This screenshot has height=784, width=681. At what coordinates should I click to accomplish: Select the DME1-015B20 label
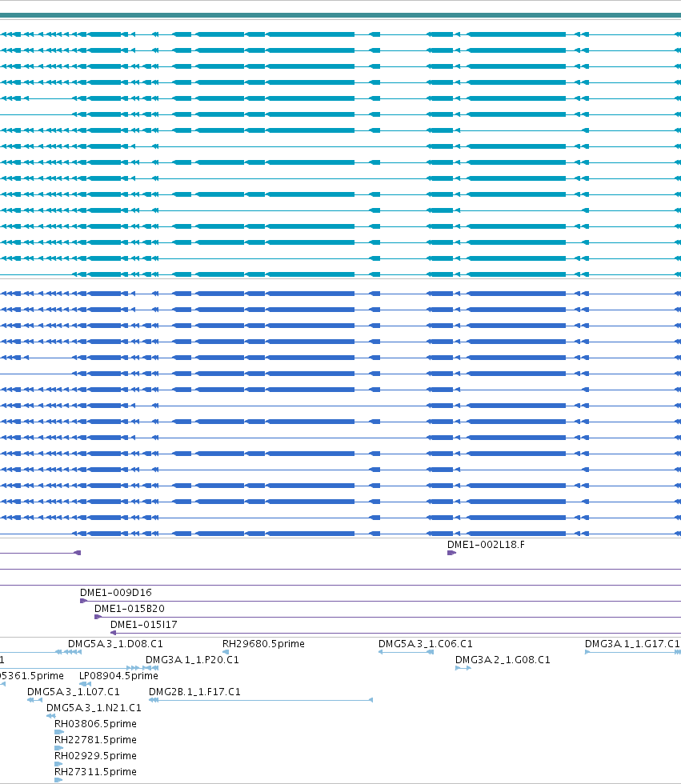(129, 609)
